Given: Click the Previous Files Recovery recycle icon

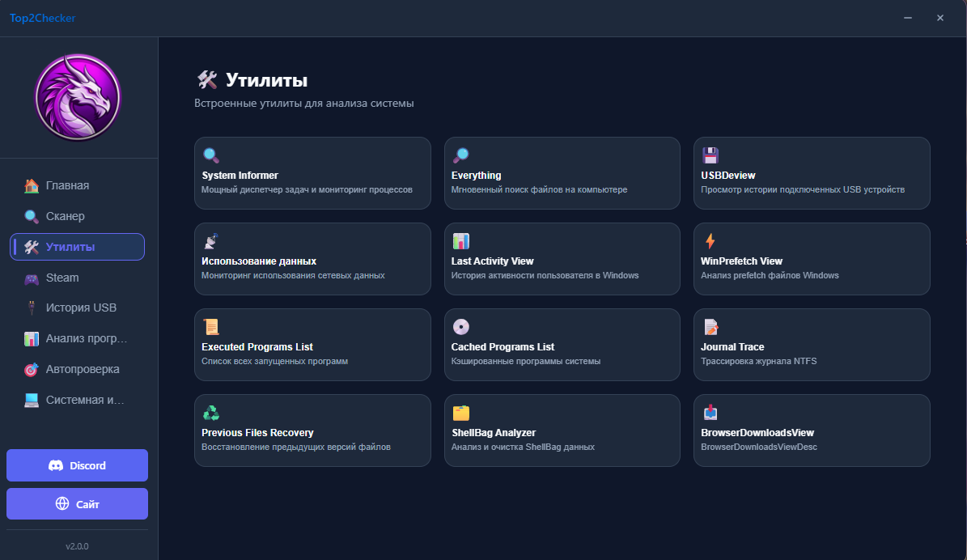Looking at the screenshot, I should (x=210, y=413).
